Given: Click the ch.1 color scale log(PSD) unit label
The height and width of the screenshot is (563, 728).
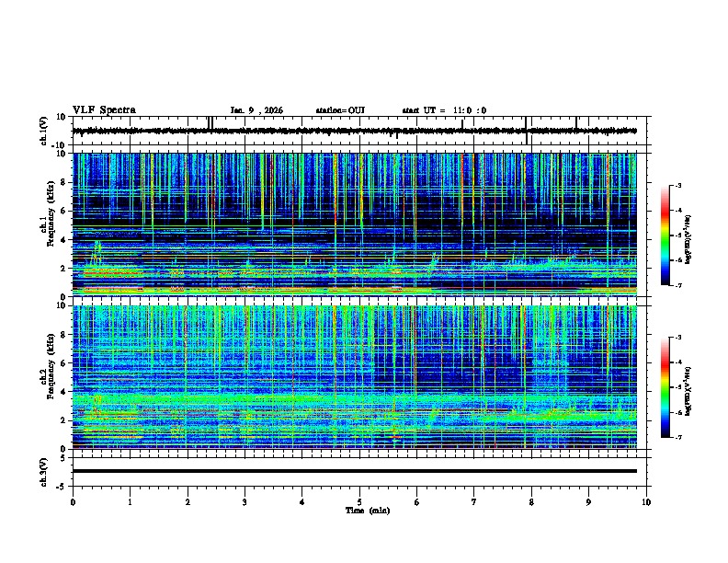Looking at the screenshot, I should pos(688,240).
